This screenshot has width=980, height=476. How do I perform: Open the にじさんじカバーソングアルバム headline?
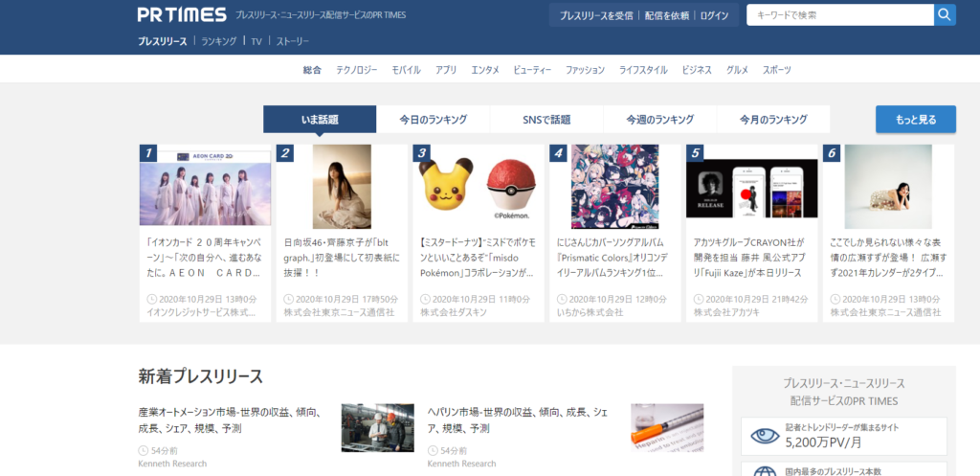pos(612,258)
